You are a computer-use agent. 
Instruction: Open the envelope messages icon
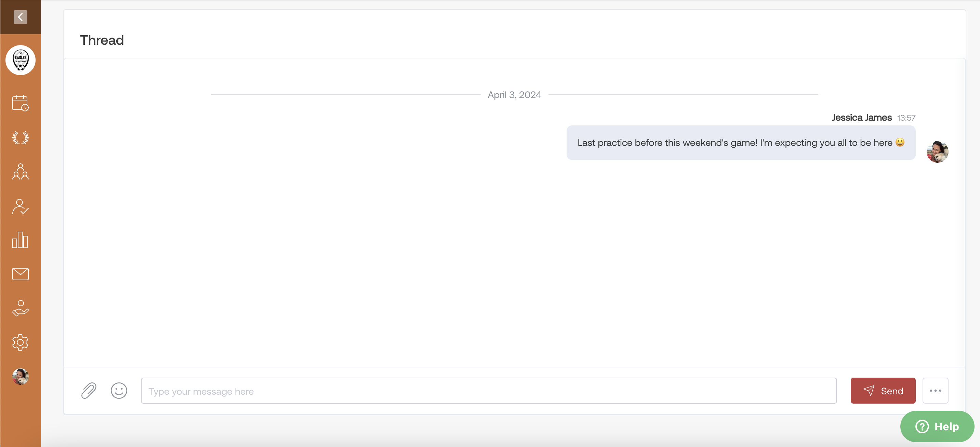21,274
